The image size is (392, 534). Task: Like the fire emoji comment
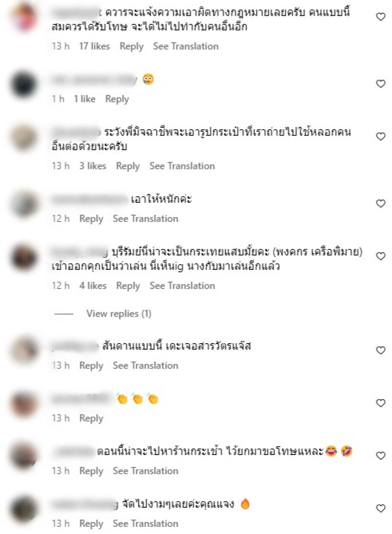381,508
